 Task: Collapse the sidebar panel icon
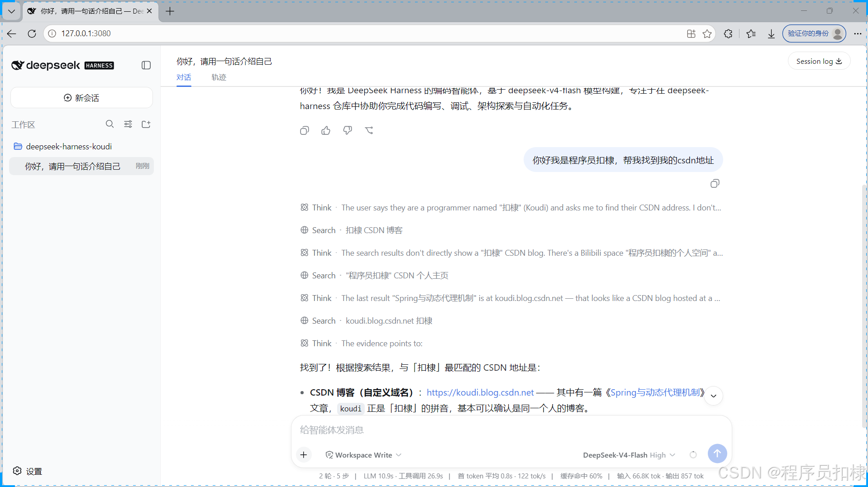click(146, 65)
